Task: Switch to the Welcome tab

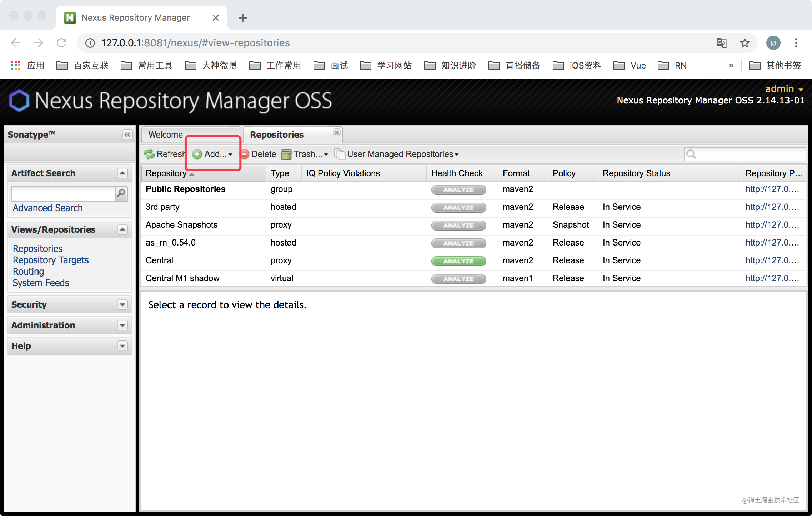Action: coord(166,135)
